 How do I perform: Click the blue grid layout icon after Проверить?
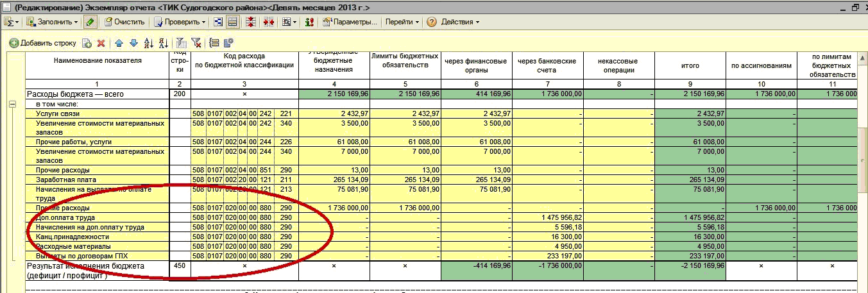(219, 22)
